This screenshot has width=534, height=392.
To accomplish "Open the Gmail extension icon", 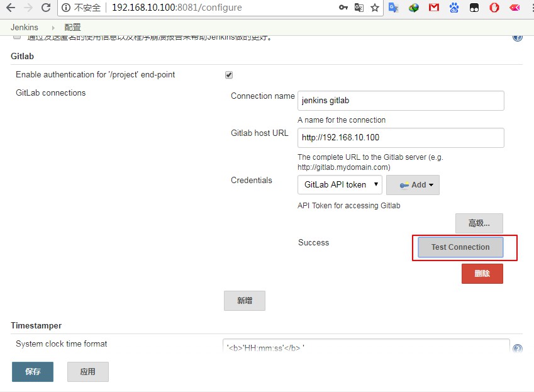I will coord(434,8).
